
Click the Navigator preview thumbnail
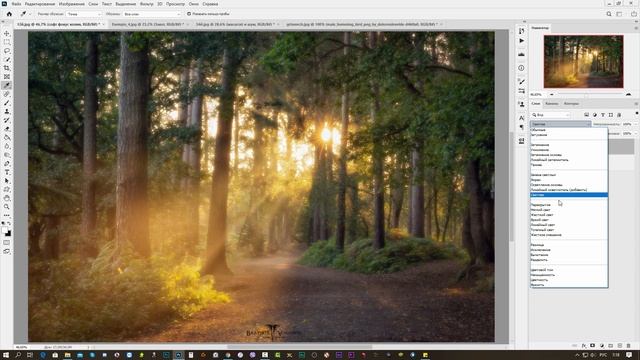click(x=583, y=62)
